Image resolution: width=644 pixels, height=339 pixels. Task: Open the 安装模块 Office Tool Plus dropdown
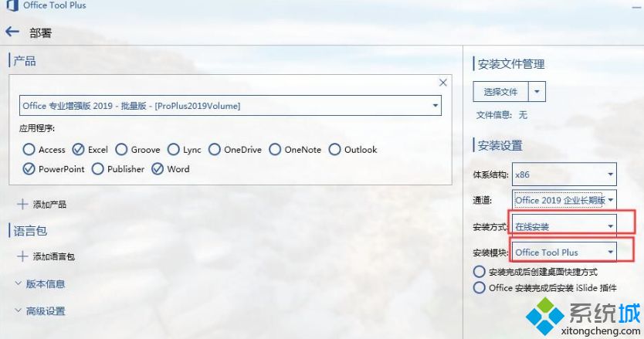point(564,252)
